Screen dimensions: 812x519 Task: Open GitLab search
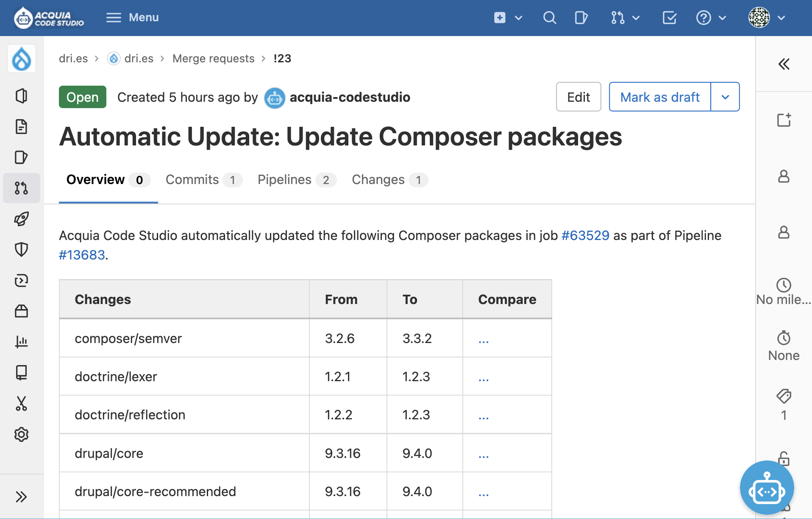tap(549, 18)
